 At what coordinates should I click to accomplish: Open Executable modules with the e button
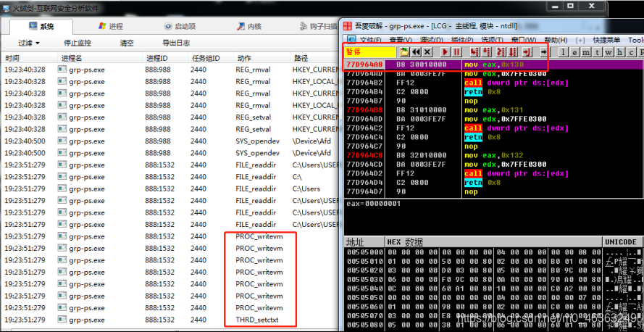point(574,52)
